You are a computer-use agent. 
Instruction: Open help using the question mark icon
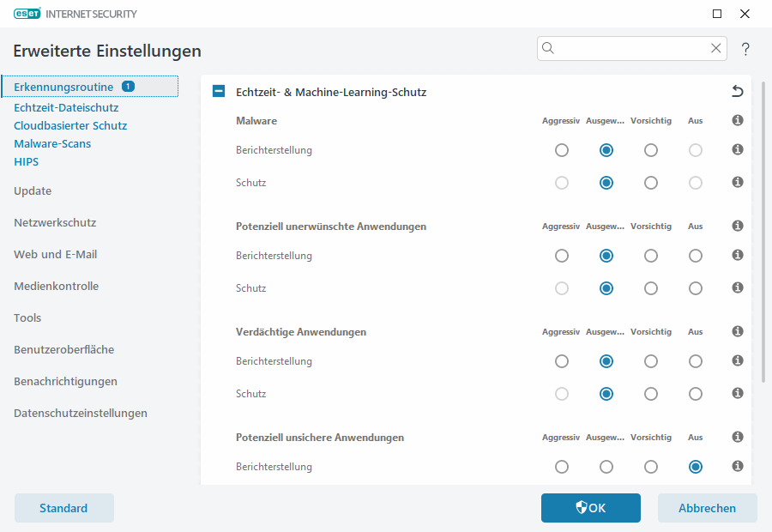coord(745,49)
